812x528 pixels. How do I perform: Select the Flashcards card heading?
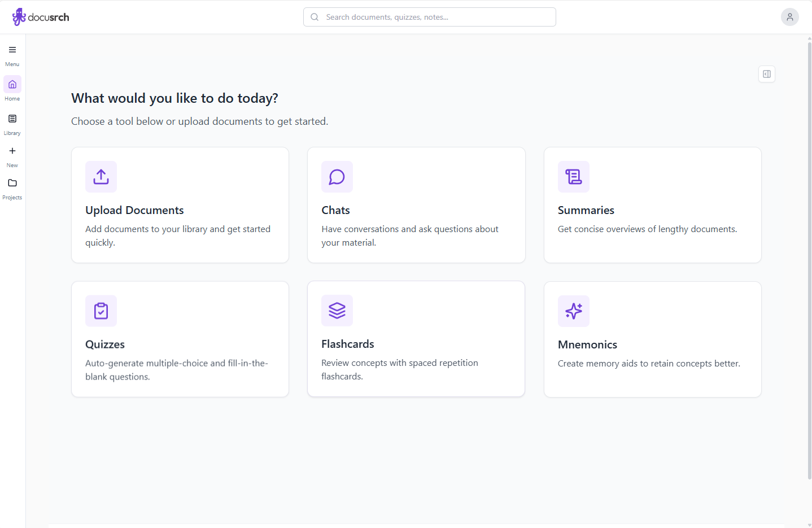(x=347, y=344)
